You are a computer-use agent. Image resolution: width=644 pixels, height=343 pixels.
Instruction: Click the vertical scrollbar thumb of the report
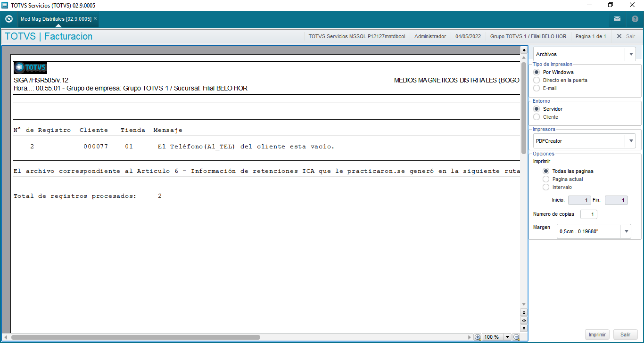524,107
